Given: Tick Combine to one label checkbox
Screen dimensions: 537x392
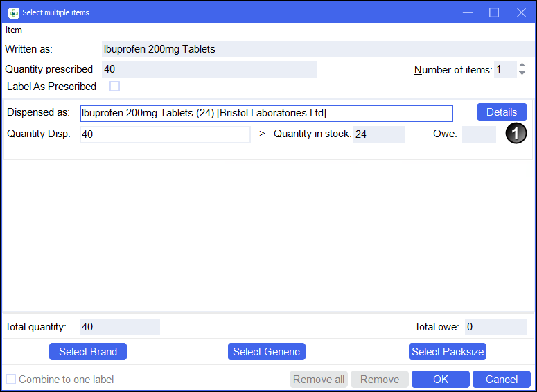Looking at the screenshot, I should click(x=10, y=380).
